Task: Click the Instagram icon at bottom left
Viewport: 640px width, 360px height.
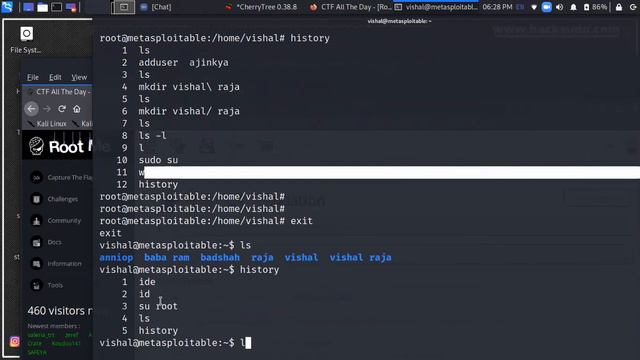Action: coord(15,341)
